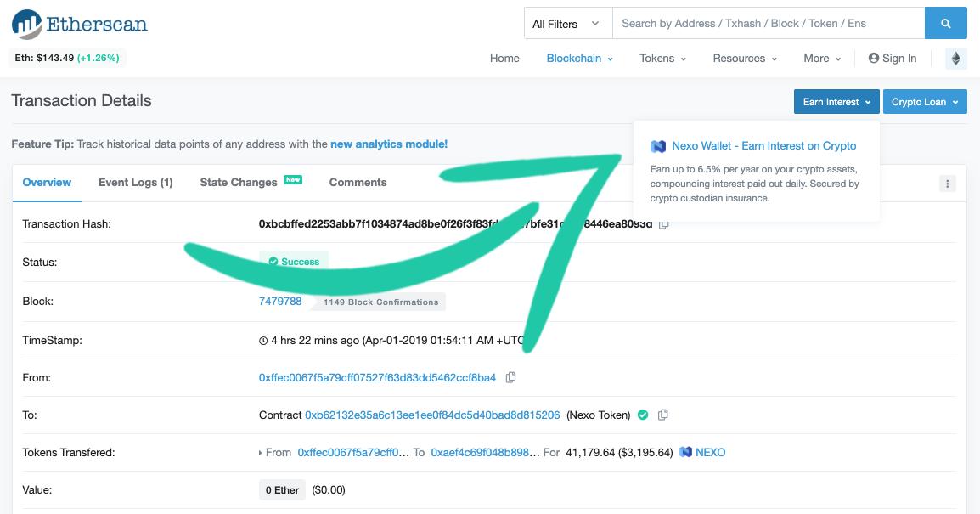Open the Ethereum network icon menu

[955, 58]
